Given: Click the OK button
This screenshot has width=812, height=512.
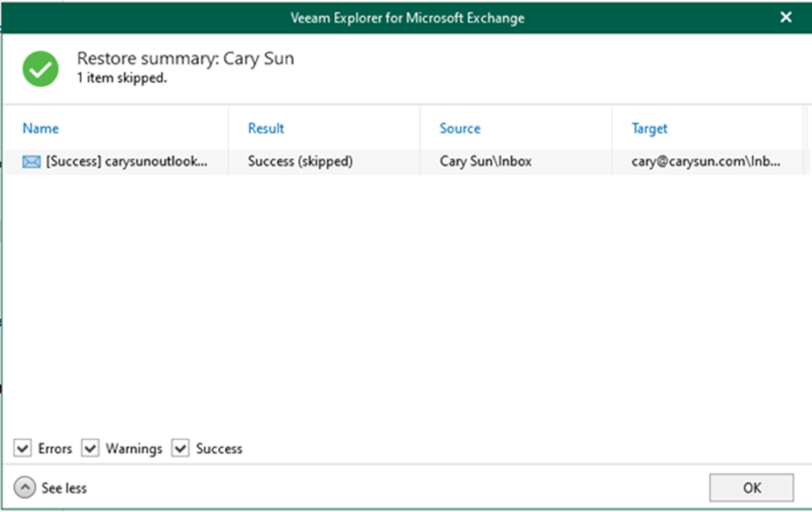Looking at the screenshot, I should click(x=751, y=488).
